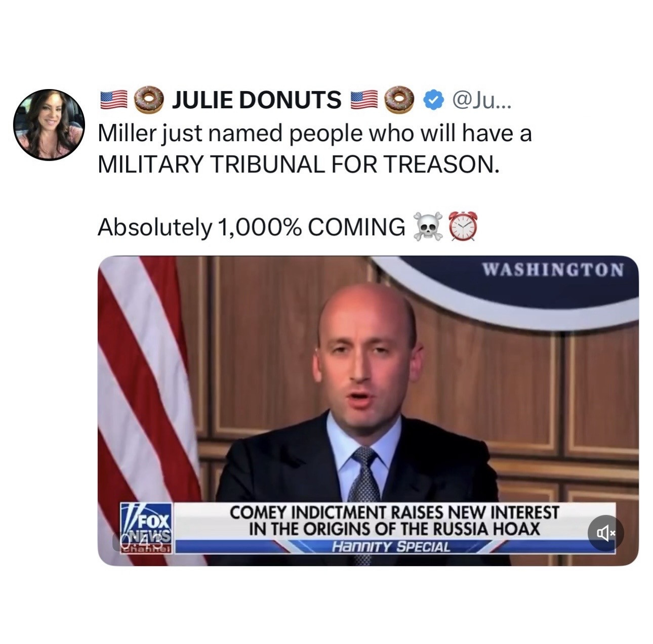653x644 pixels.
Task: Select the MILITARY TRIBUNAL FOR TREASON text
Action: click(x=298, y=164)
